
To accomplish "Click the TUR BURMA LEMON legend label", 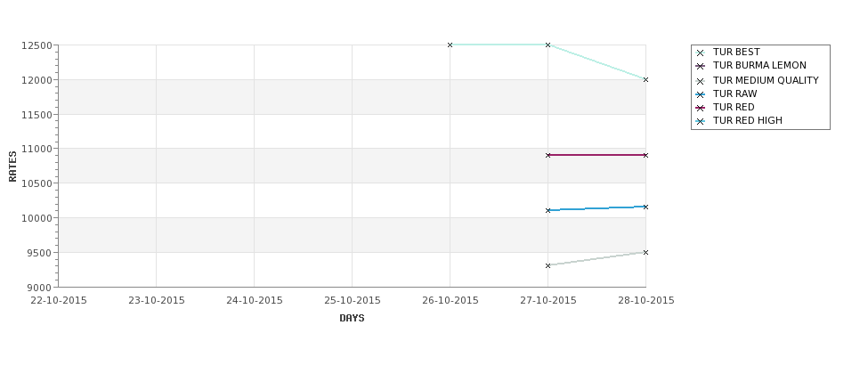I will click(759, 65).
